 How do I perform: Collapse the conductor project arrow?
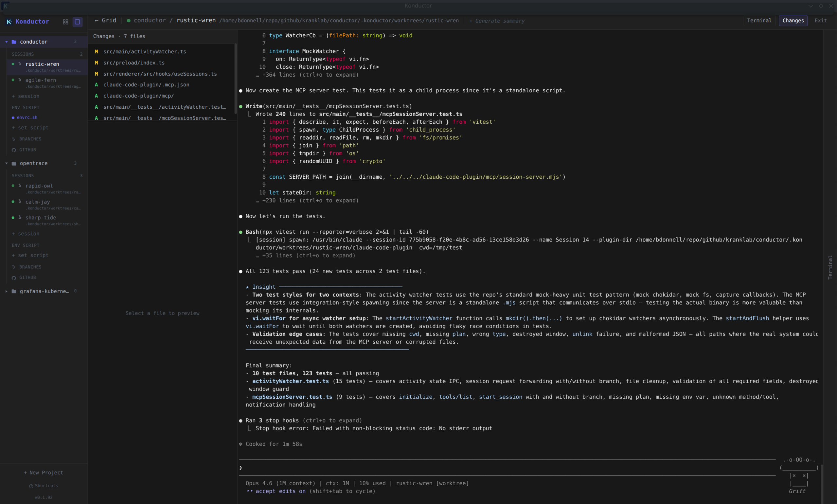pos(7,42)
